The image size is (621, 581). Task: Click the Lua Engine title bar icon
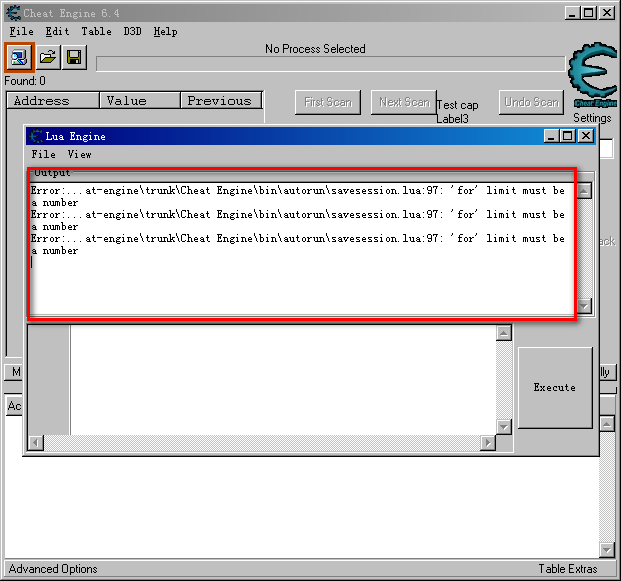tap(35, 136)
